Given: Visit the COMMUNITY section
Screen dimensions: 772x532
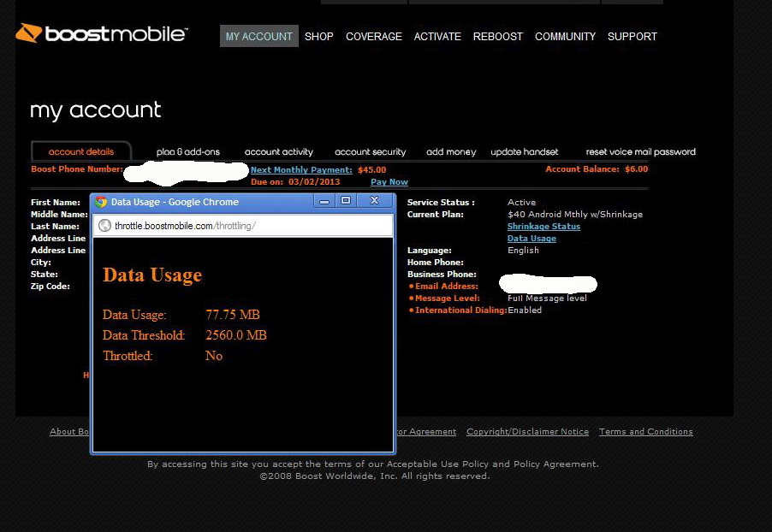Looking at the screenshot, I should (x=565, y=37).
